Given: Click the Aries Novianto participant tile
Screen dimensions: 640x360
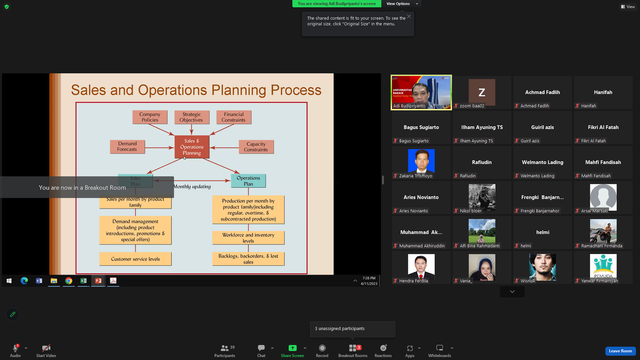Looking at the screenshot, I should tap(421, 198).
